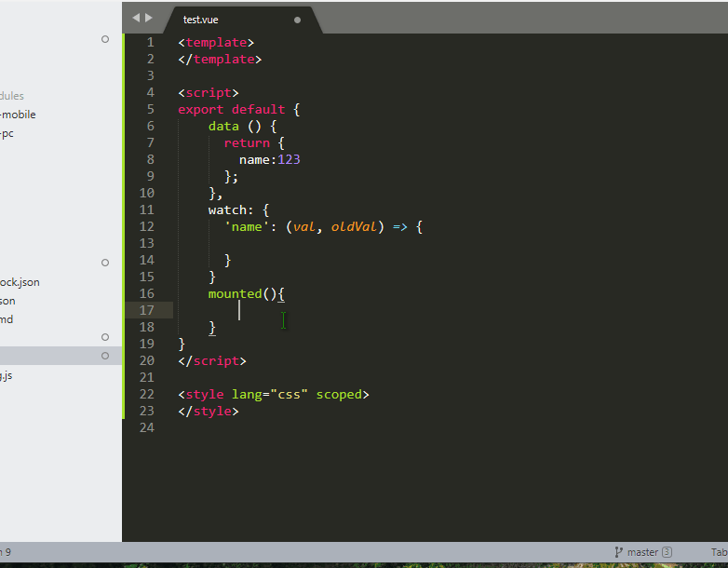Screen dimensions: 728x568
Task: Open the sidebar file ending in 'md'
Action: 7,319
